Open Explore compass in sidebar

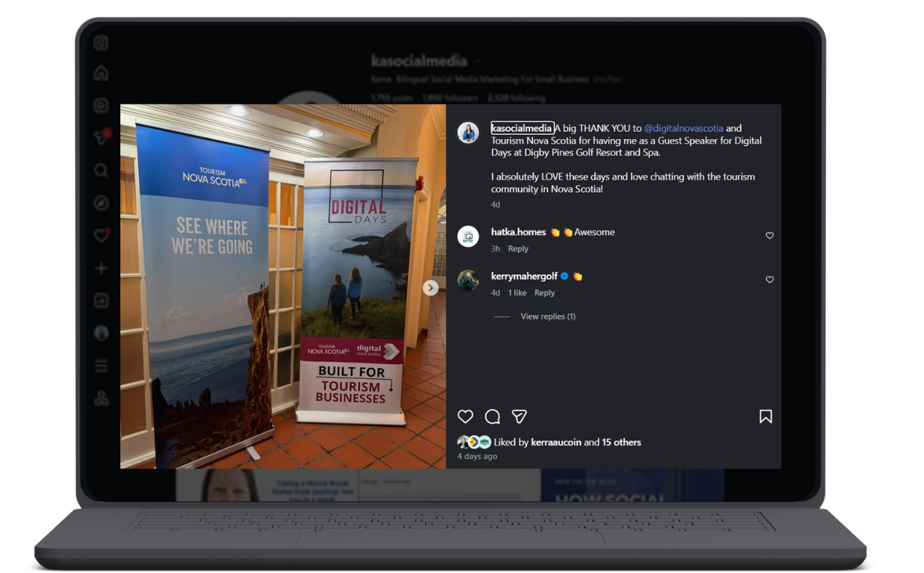point(101,203)
